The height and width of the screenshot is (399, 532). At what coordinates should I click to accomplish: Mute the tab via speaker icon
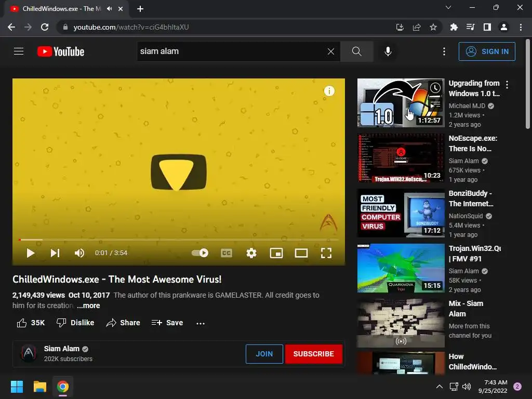(109, 8)
